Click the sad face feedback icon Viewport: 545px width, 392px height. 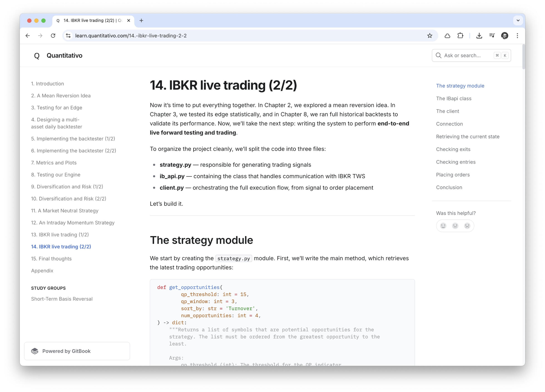(467, 226)
